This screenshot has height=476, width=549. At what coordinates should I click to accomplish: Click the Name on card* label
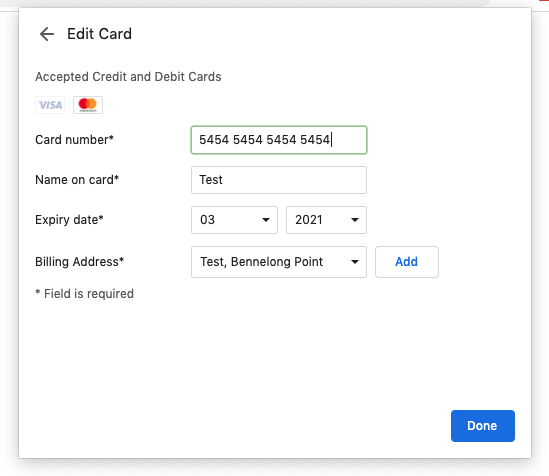pos(77,180)
